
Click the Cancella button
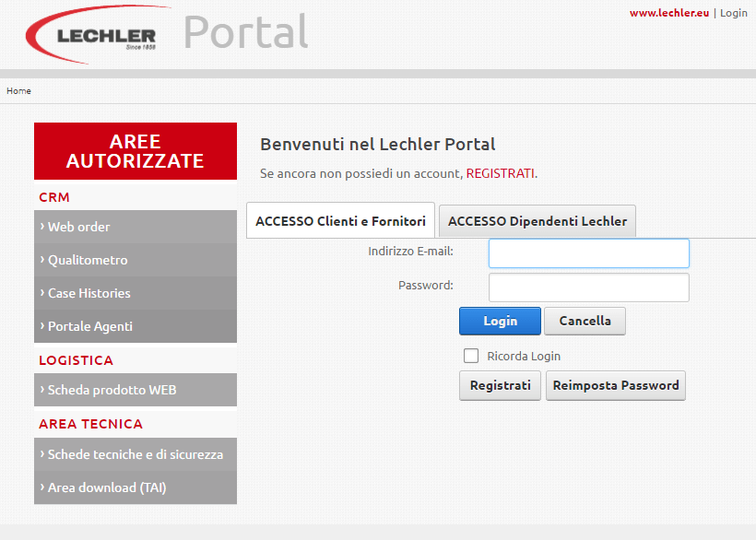(585, 321)
